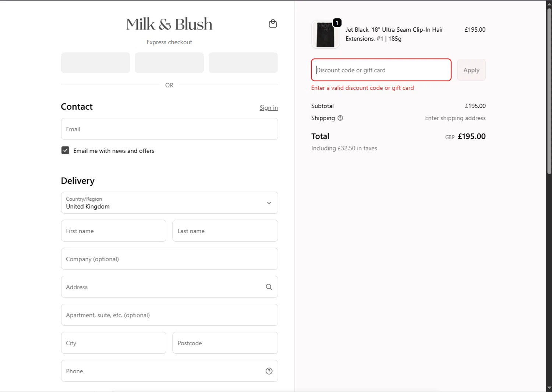Open the shopping bag cart icon
The width and height of the screenshot is (552, 392).
point(273,24)
